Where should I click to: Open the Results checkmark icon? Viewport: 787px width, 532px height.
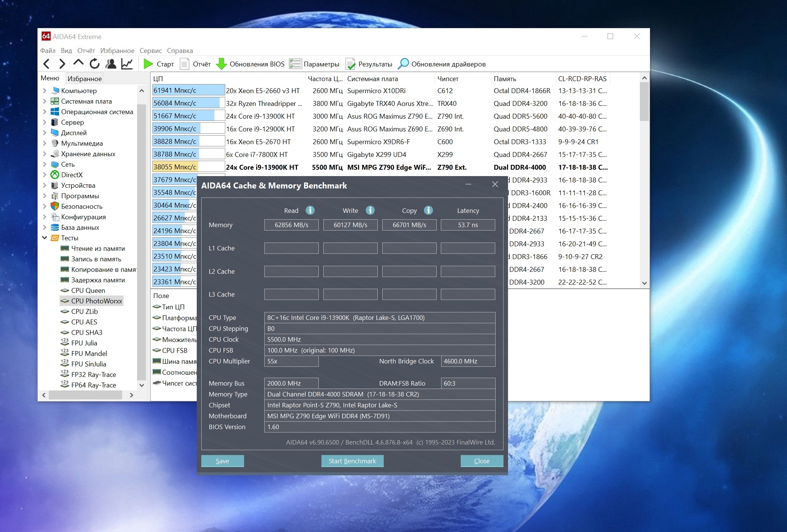click(x=350, y=64)
